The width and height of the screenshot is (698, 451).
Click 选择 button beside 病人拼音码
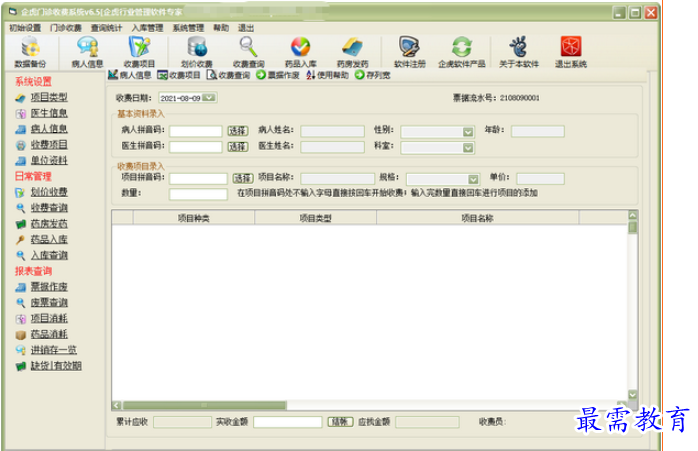[238, 131]
